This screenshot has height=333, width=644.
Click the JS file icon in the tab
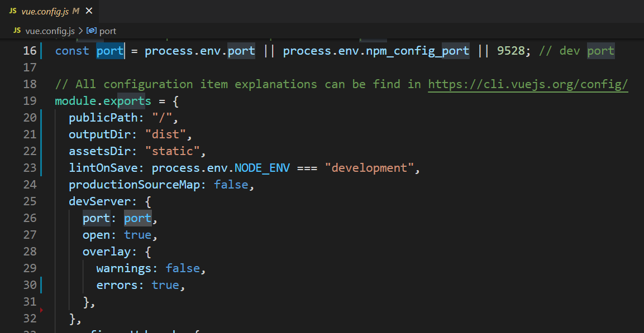pyautogui.click(x=13, y=11)
